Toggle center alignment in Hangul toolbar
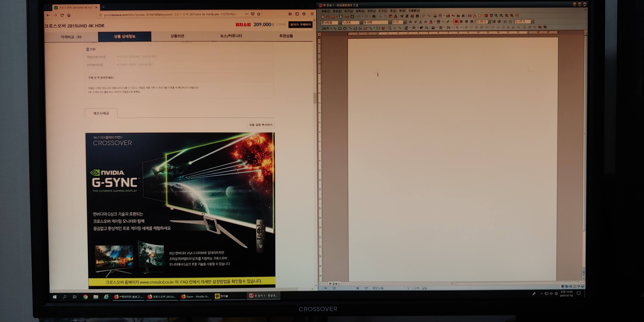Screen dimensions: 644x322 [x=467, y=22]
